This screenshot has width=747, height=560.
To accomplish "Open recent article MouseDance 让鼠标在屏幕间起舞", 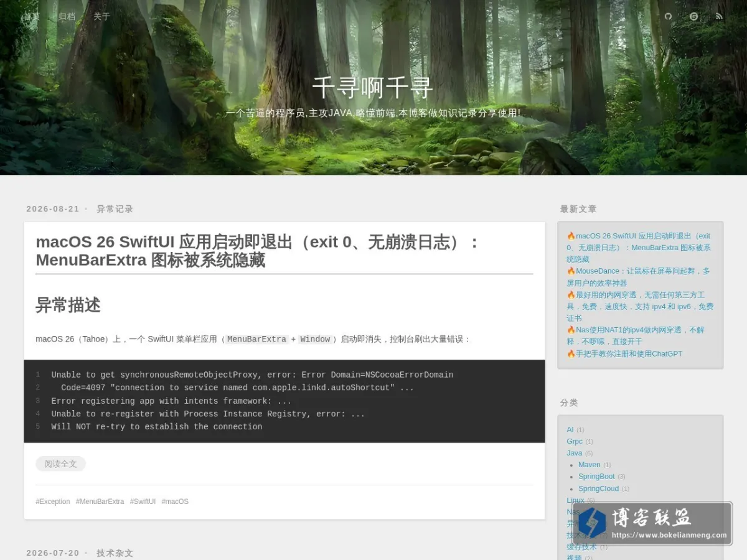I will click(x=639, y=276).
